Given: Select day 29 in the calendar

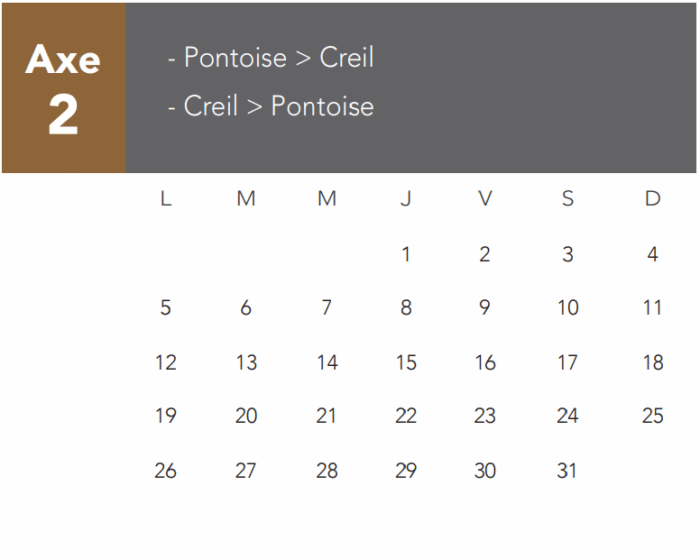Looking at the screenshot, I should tap(405, 470).
